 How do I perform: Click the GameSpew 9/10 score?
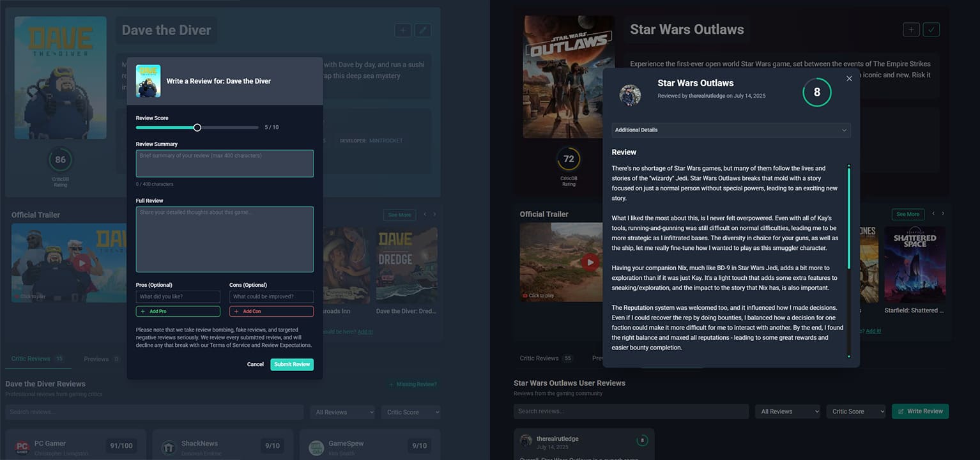tap(419, 446)
